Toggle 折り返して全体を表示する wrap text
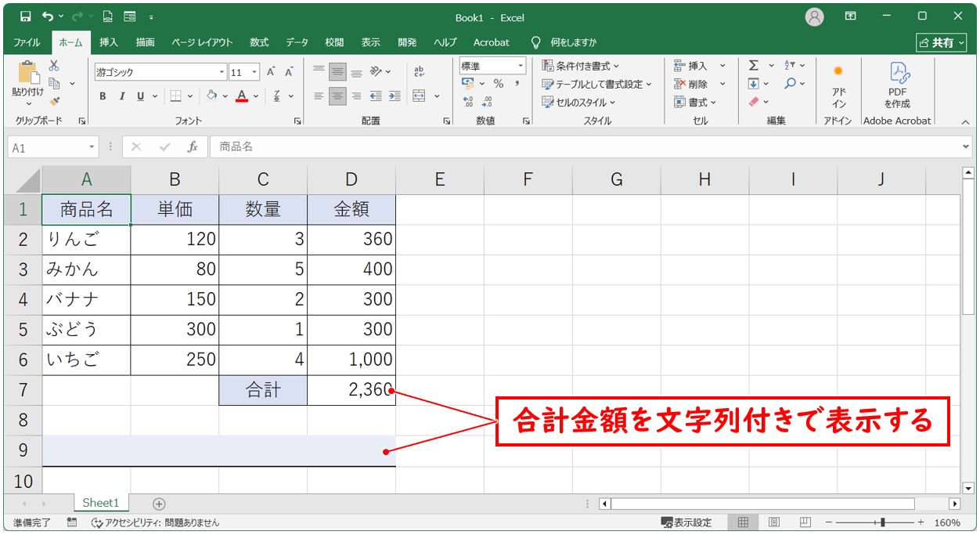The height and width of the screenshot is (535, 980). (x=419, y=70)
